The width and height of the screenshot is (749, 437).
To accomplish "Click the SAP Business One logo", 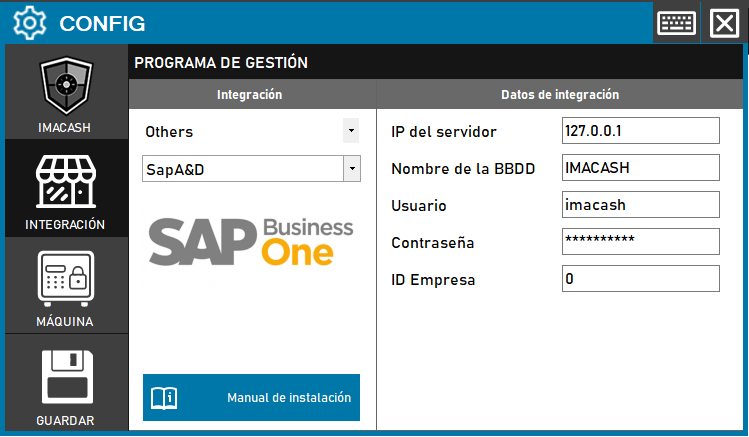I will 251,240.
